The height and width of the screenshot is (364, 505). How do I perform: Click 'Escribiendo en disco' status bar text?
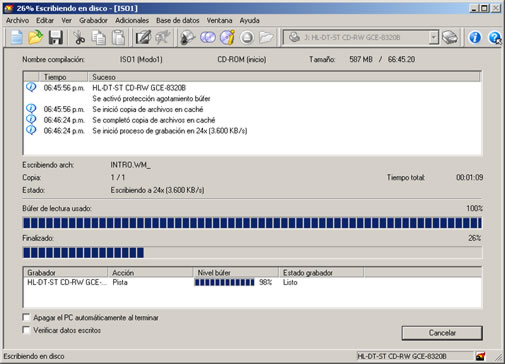tap(34, 356)
